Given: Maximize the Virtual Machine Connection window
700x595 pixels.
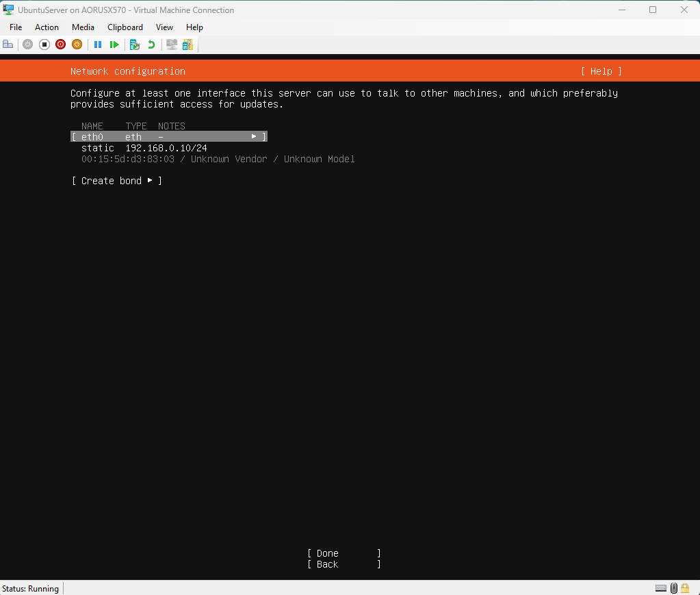Looking at the screenshot, I should coord(653,10).
